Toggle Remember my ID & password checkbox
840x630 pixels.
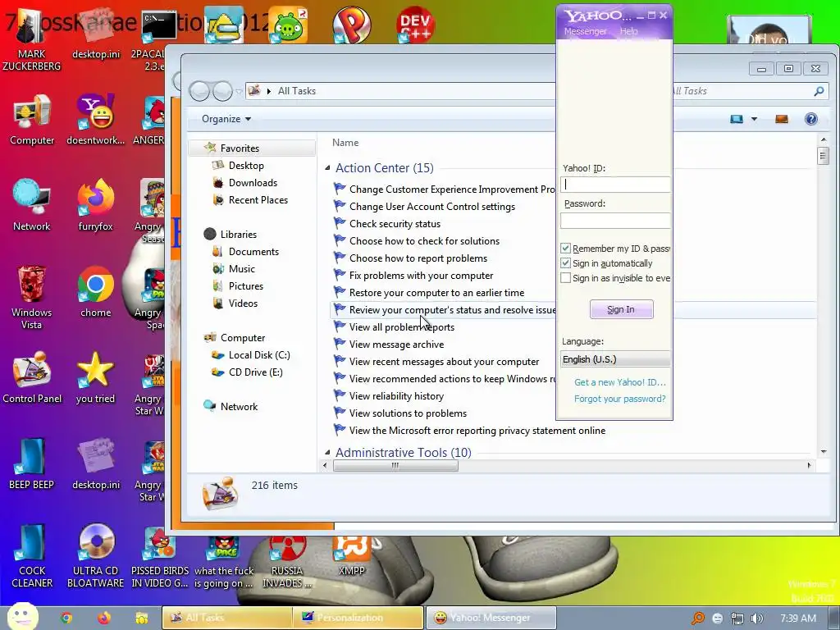click(x=565, y=248)
